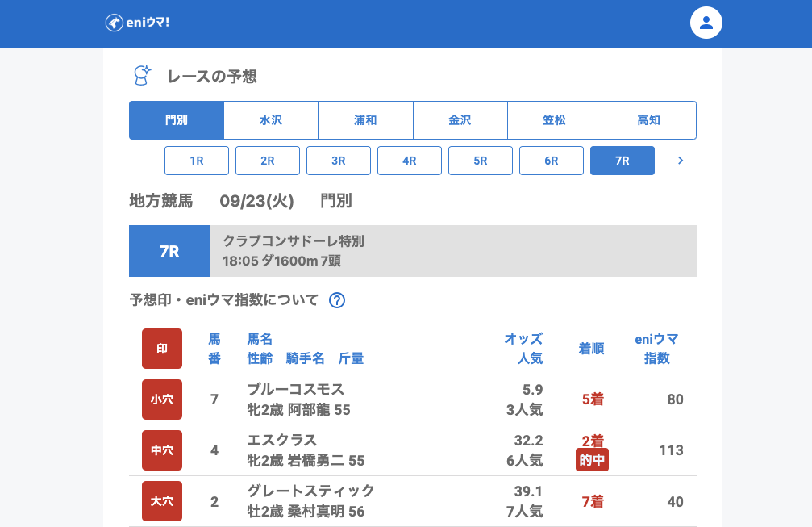Screen dimensions: 812x527
Task: Select race 1R button
Action: (197, 161)
